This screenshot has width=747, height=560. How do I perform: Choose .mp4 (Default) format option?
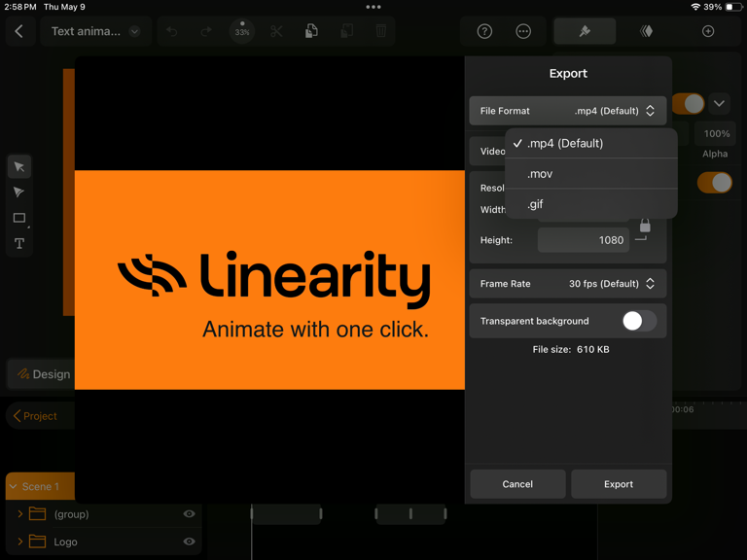pyautogui.click(x=590, y=143)
